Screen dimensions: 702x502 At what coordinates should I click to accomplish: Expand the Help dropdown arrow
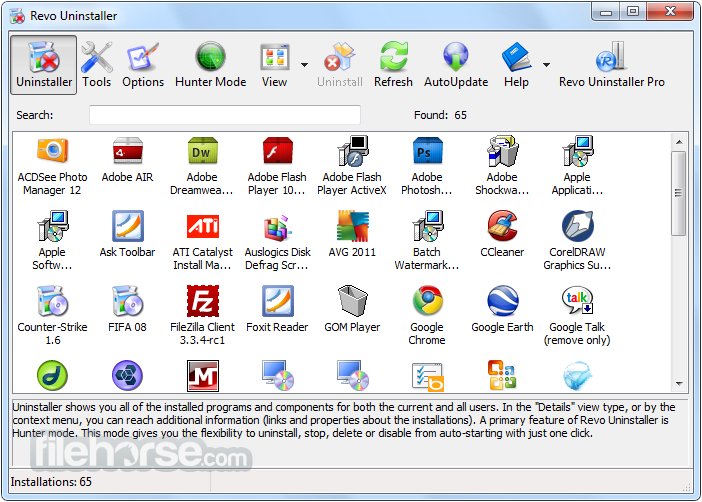coord(546,65)
